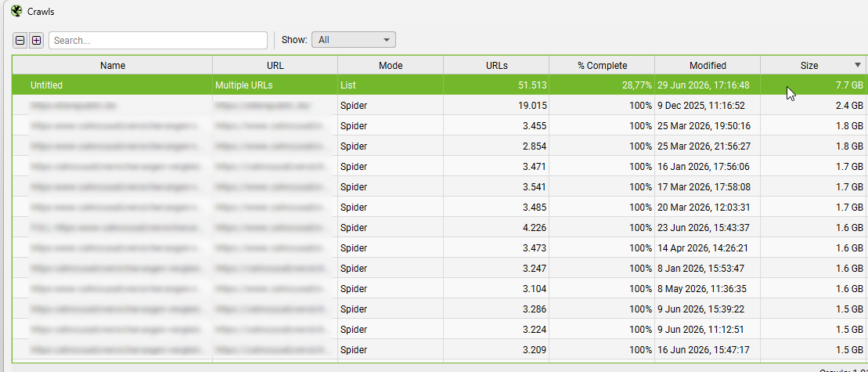Click the 9 Dec 2025, 11:16:52 date
Viewport: 868px width, 372px height.
[701, 105]
